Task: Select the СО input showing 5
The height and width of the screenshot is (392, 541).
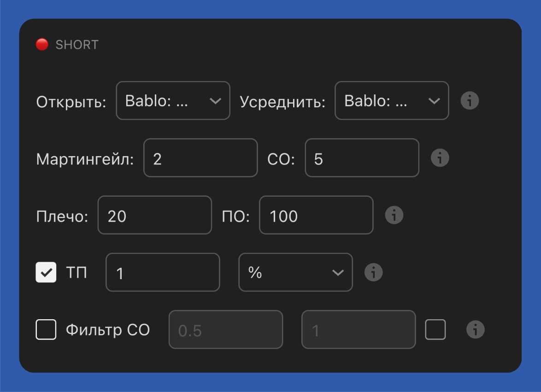Action: point(362,158)
